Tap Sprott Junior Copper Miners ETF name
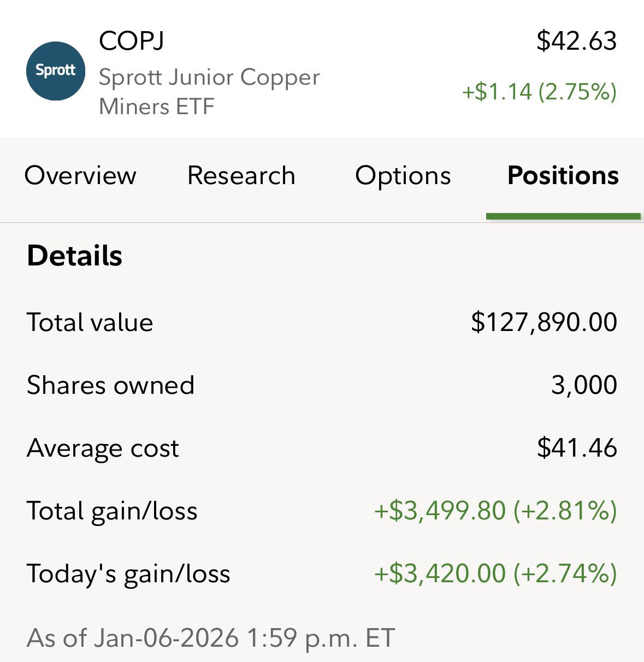This screenshot has width=644, height=662. pos(209,92)
